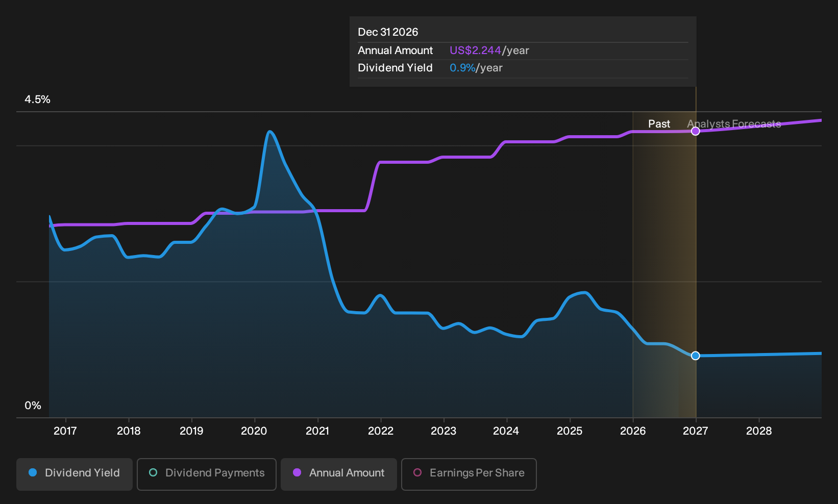Image resolution: width=838 pixels, height=504 pixels.
Task: Click the Dec 31 2026 tooltip date
Action: pyautogui.click(x=388, y=32)
